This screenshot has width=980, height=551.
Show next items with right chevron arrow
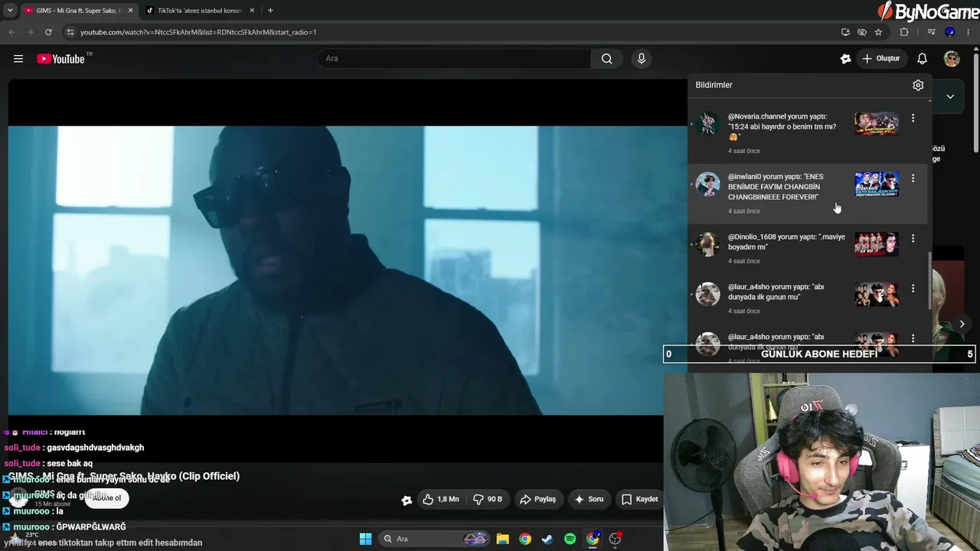[962, 324]
